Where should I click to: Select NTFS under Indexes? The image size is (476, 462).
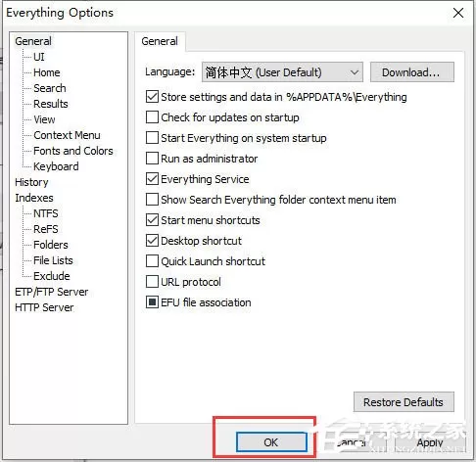tap(46, 213)
